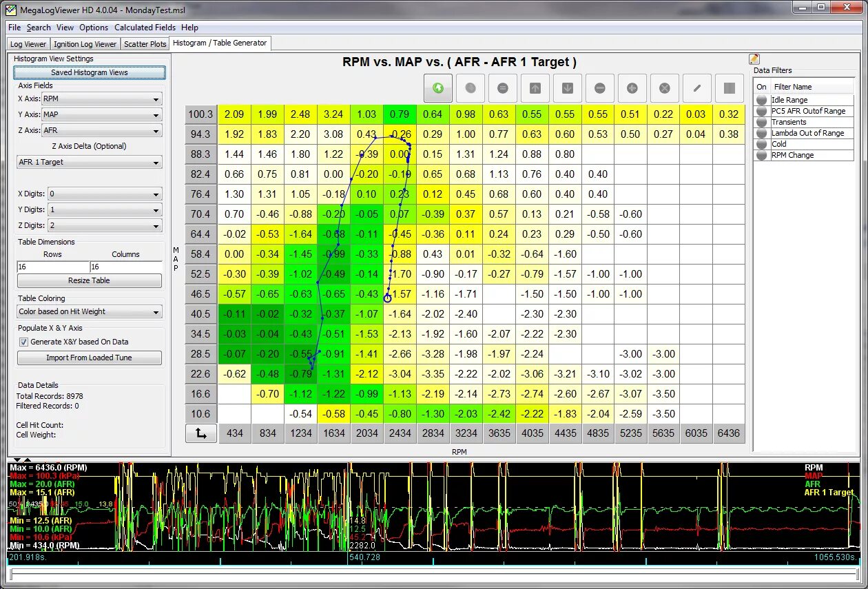Select the table cell with value -2.42
Viewport: 868px width, 589px height.
[x=499, y=414]
